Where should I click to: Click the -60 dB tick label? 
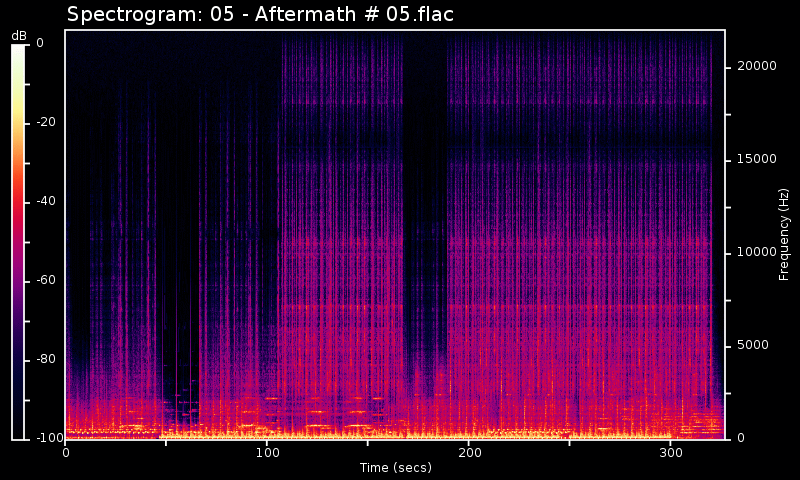click(46, 280)
